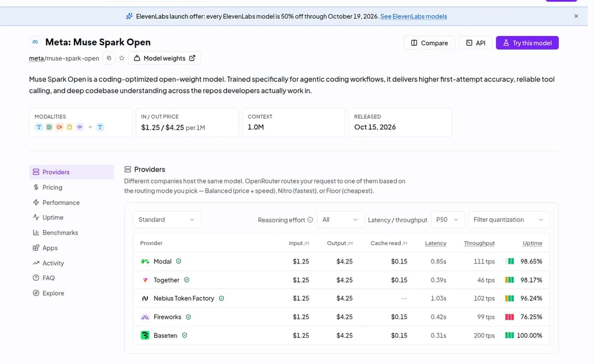Click the meta author link in slug

(x=37, y=58)
